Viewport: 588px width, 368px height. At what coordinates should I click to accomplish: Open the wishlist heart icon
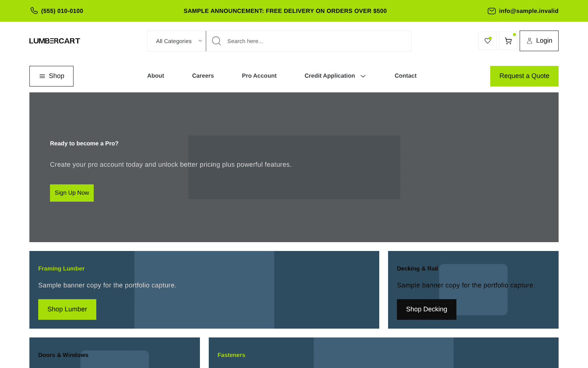pyautogui.click(x=488, y=41)
